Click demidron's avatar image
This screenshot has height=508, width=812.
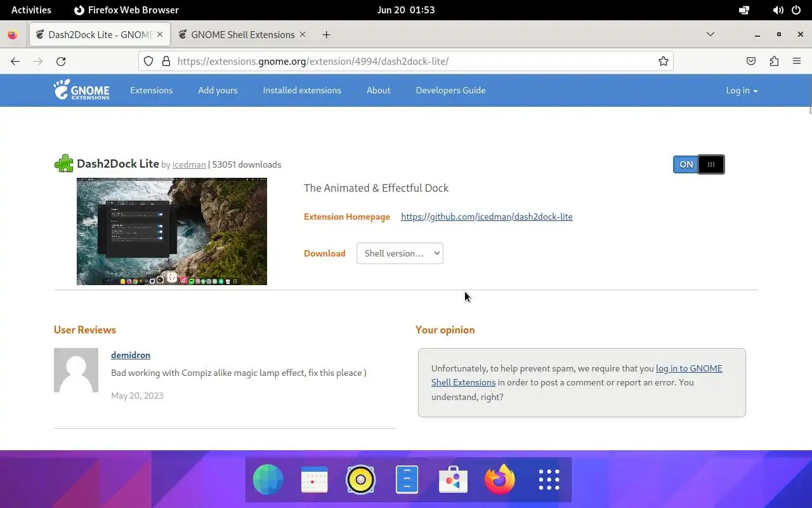tap(76, 370)
